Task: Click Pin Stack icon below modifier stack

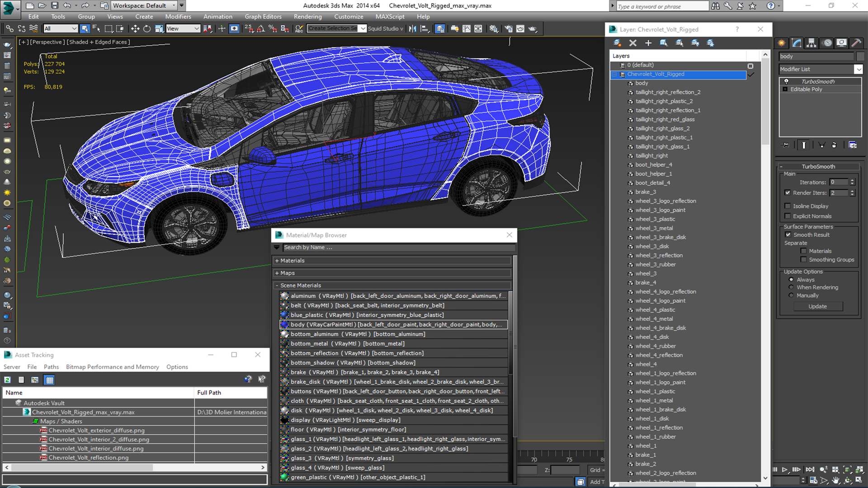Action: tap(786, 145)
